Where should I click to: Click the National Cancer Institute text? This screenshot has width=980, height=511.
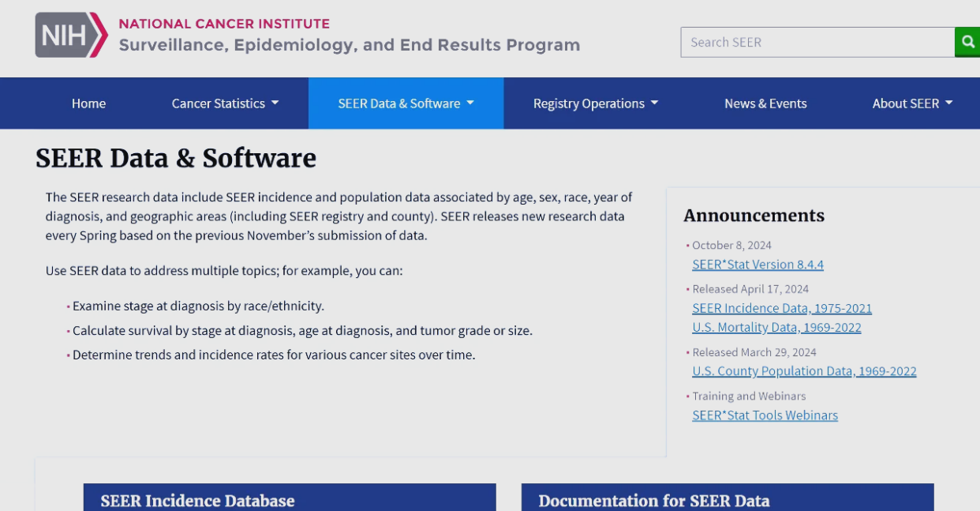point(224,24)
